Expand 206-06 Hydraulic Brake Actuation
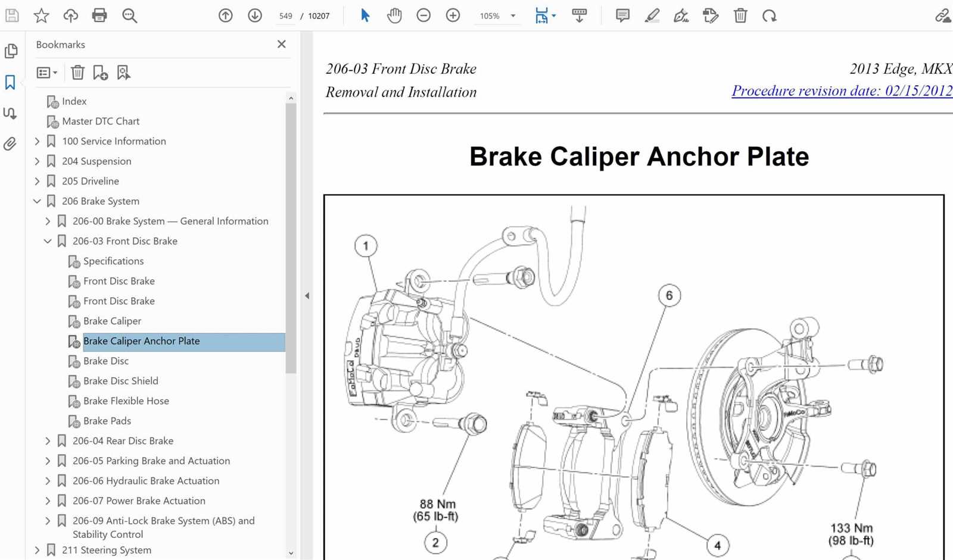The height and width of the screenshot is (560, 953). click(x=48, y=481)
